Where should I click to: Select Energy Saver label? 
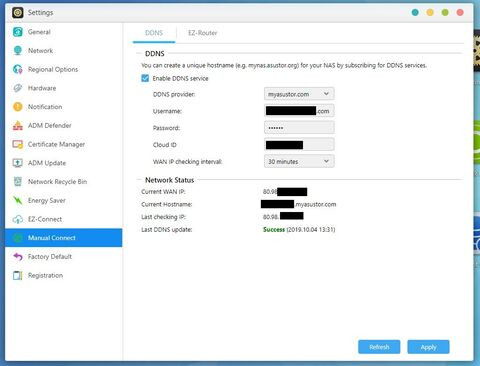47,200
